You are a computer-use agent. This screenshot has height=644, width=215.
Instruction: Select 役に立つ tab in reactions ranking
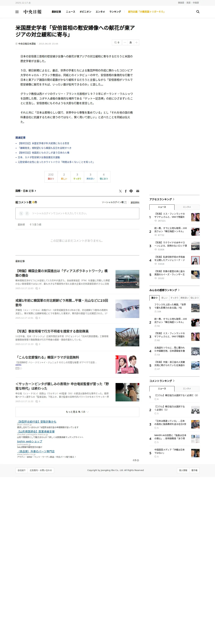coord(194,298)
